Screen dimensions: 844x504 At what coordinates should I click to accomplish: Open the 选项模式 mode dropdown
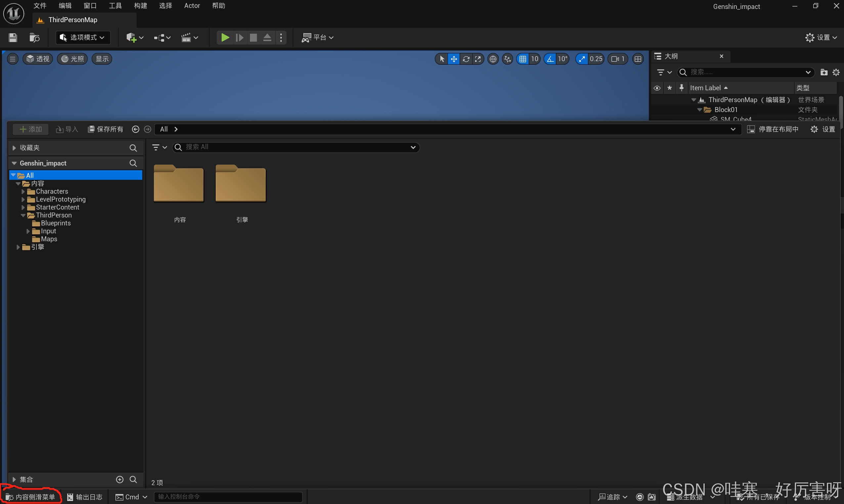point(83,37)
